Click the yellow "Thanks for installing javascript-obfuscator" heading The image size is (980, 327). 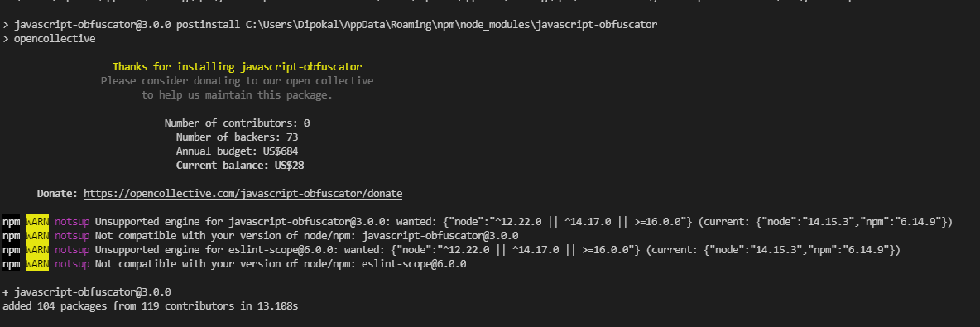(238, 66)
